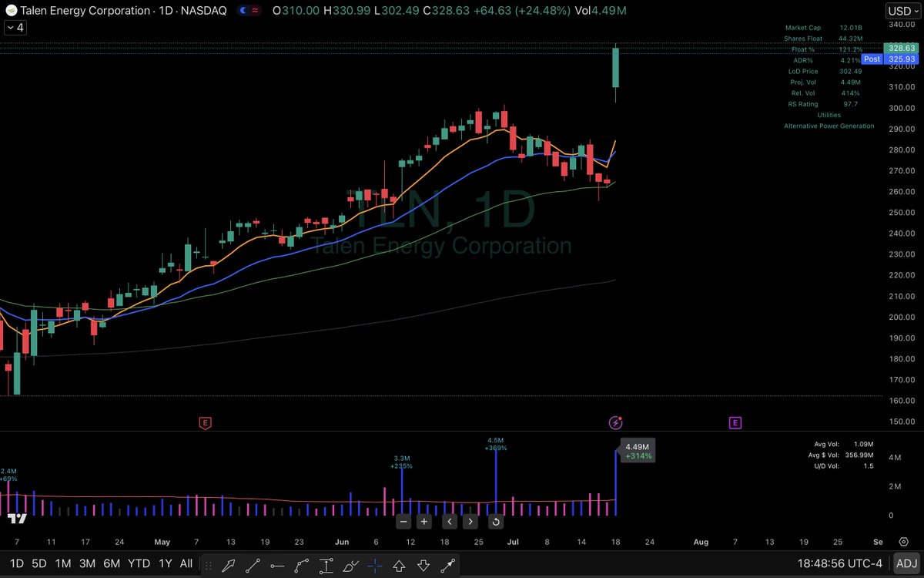Click the zoom out minus button
This screenshot has height=578, width=924.
click(403, 521)
